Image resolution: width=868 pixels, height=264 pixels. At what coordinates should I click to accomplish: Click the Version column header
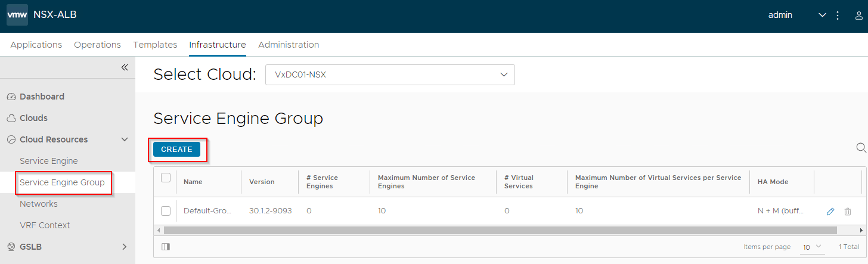[x=262, y=182]
